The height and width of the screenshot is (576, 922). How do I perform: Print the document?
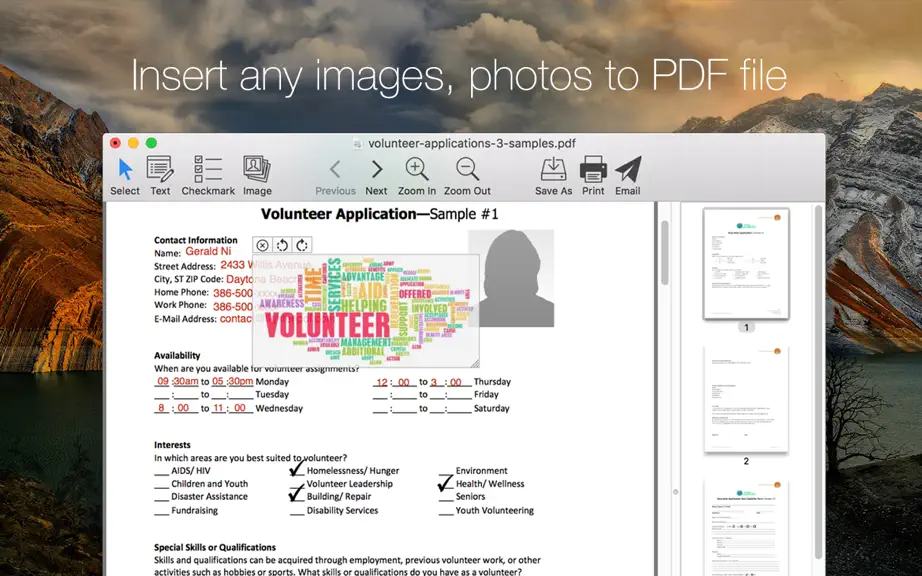[593, 176]
